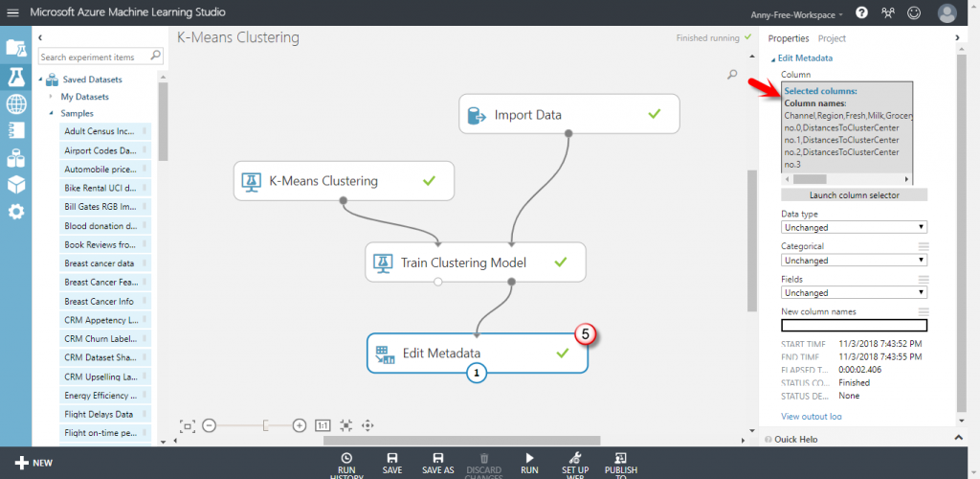
Task: Click the zoom in plus icon
Action: (x=300, y=425)
